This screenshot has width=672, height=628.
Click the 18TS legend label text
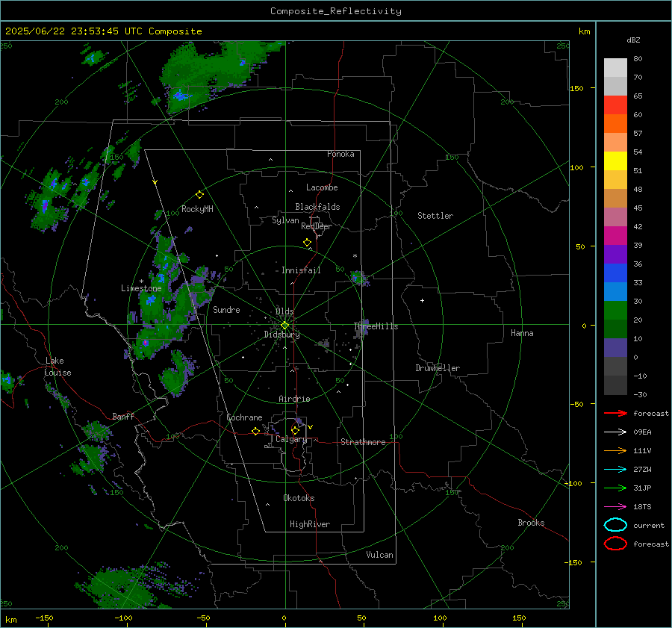(x=642, y=507)
